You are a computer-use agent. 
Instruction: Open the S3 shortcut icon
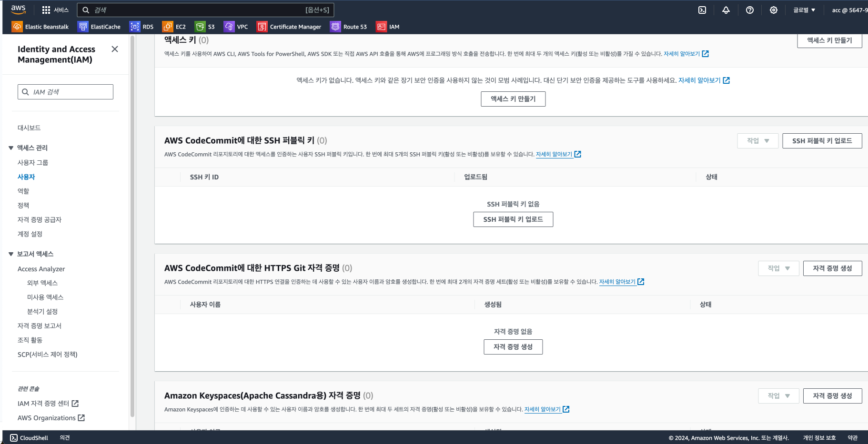(200, 27)
